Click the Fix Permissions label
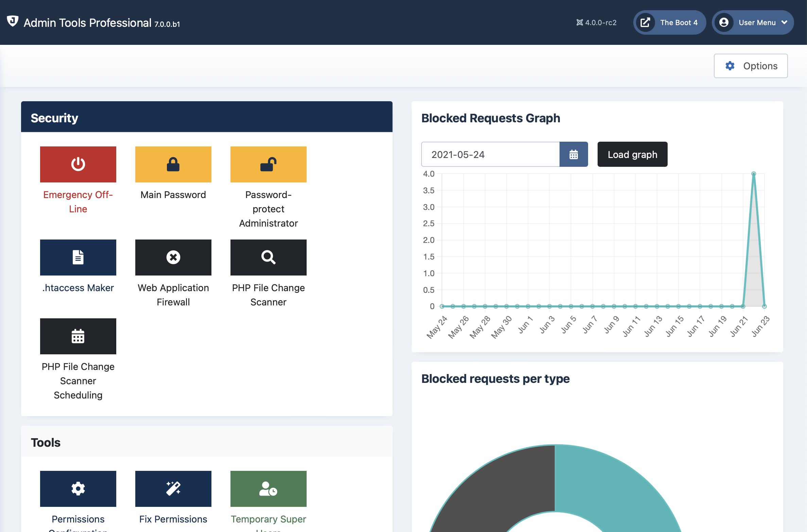 tap(173, 519)
